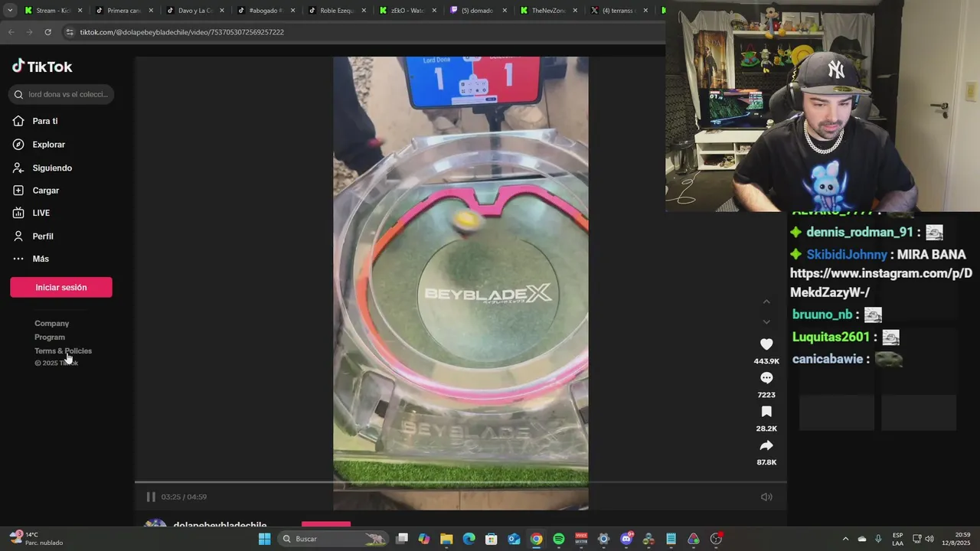Switch to the (5) domado tab
The height and width of the screenshot is (551, 980).
click(x=479, y=11)
